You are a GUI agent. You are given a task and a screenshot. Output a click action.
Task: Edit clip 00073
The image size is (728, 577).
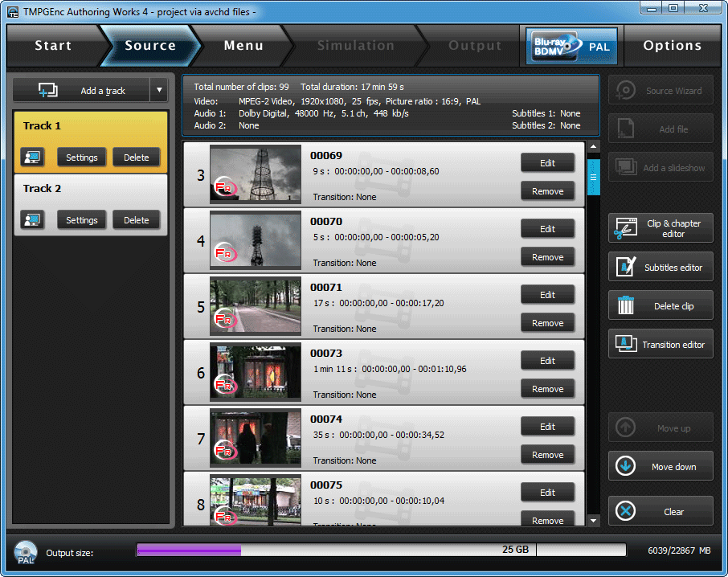547,361
